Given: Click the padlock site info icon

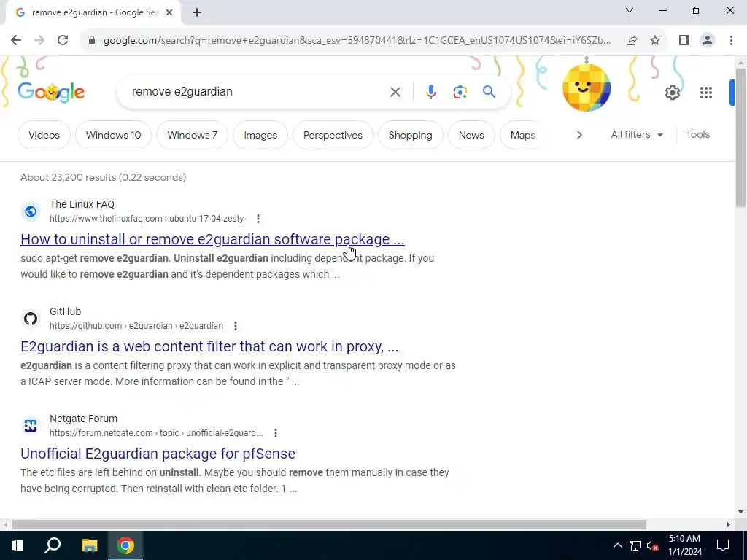Looking at the screenshot, I should coord(92,41).
